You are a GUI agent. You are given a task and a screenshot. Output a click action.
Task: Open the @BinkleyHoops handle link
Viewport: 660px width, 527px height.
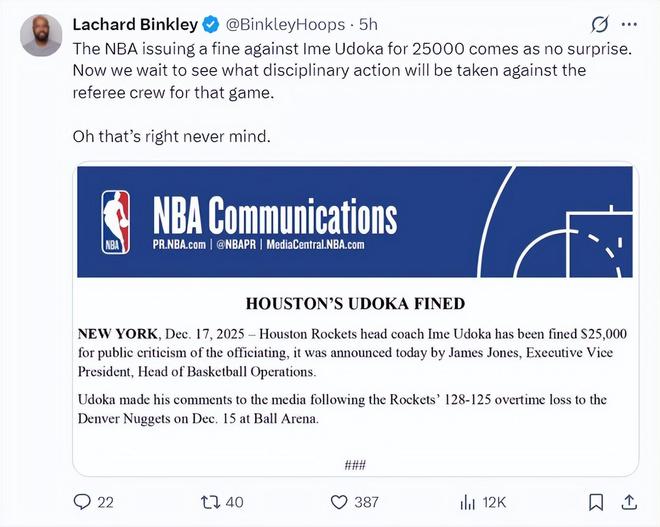point(287,23)
